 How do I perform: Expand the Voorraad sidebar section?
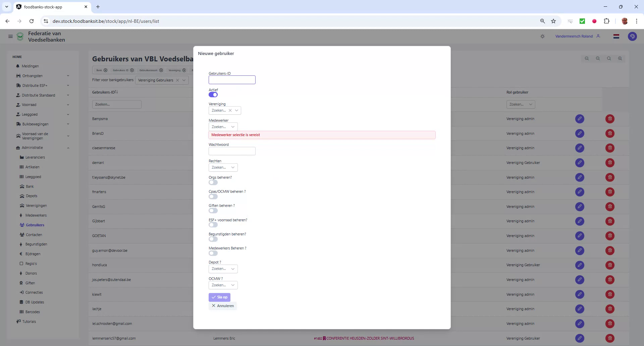coord(29,105)
